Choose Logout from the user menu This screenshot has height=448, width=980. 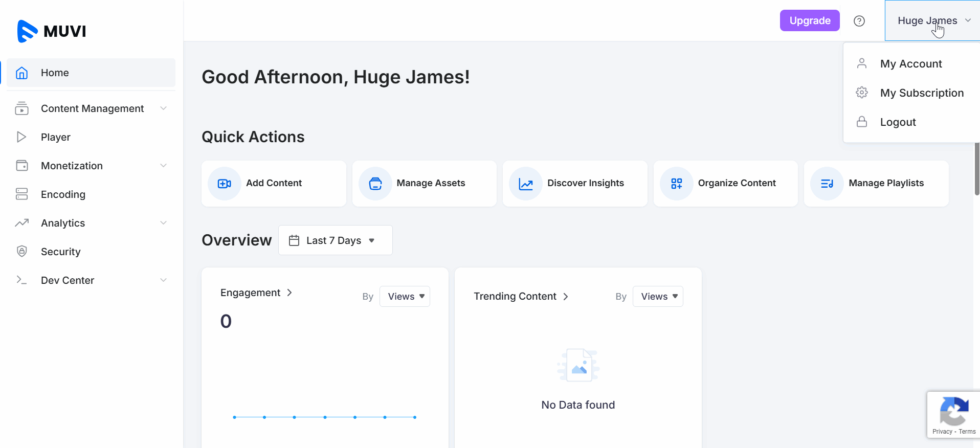(898, 122)
